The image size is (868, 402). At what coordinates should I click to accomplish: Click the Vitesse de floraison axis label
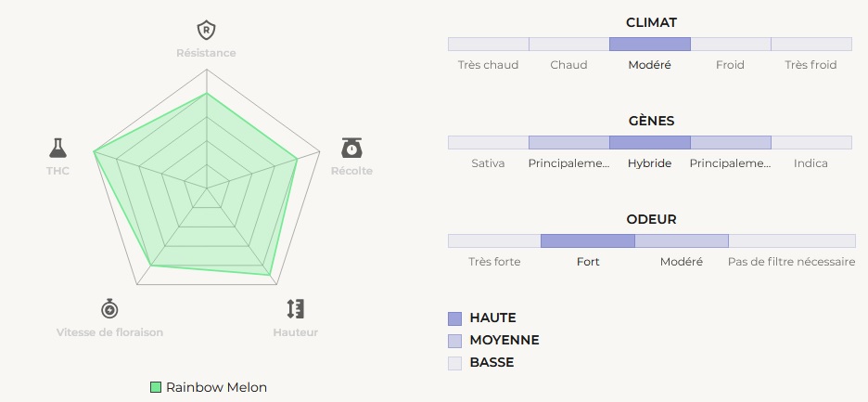point(109,332)
